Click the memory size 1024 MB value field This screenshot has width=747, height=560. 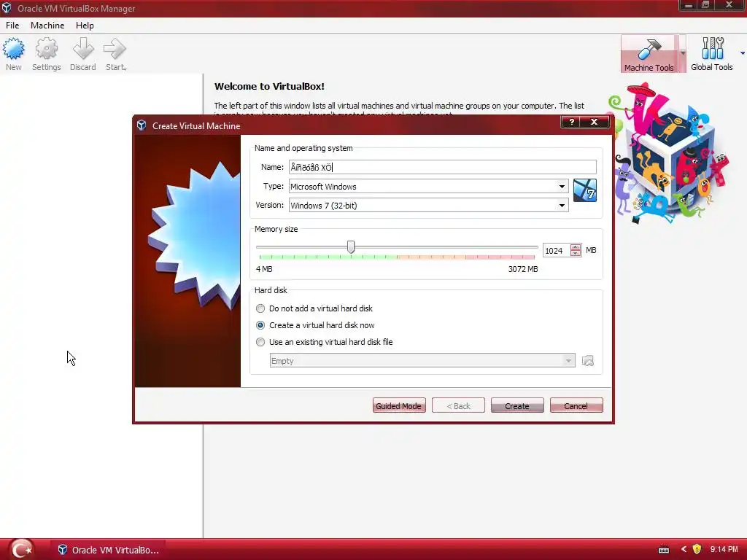point(556,251)
